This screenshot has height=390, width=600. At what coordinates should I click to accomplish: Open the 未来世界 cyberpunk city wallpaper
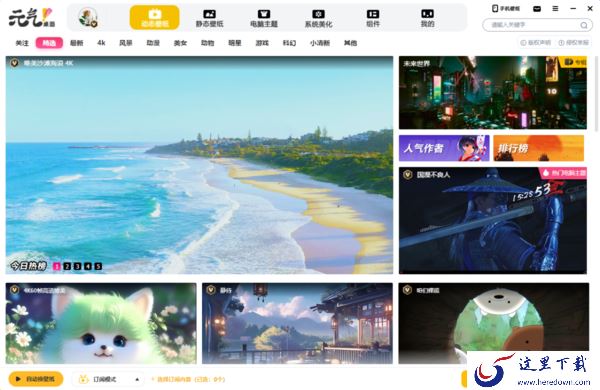pyautogui.click(x=492, y=93)
